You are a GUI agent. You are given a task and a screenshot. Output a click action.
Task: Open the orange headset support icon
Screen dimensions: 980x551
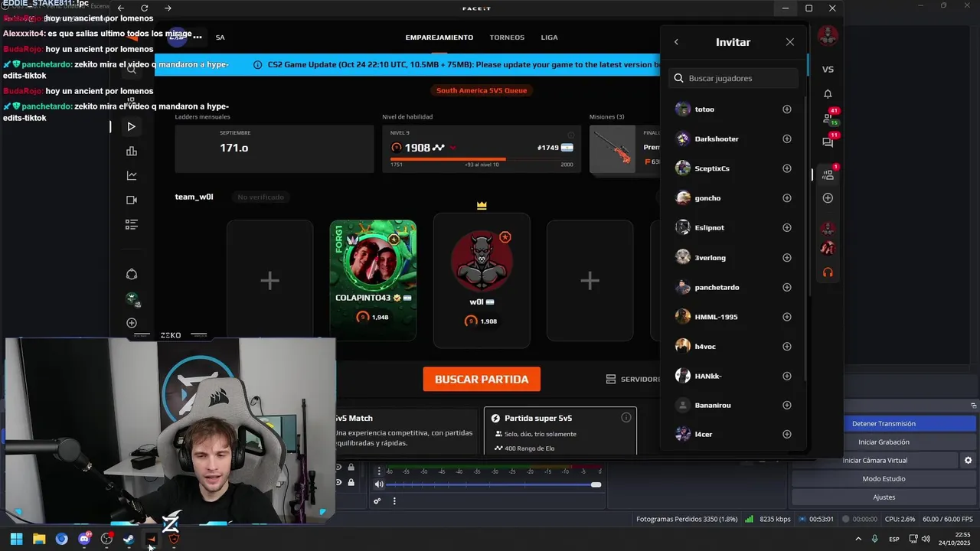coord(828,272)
